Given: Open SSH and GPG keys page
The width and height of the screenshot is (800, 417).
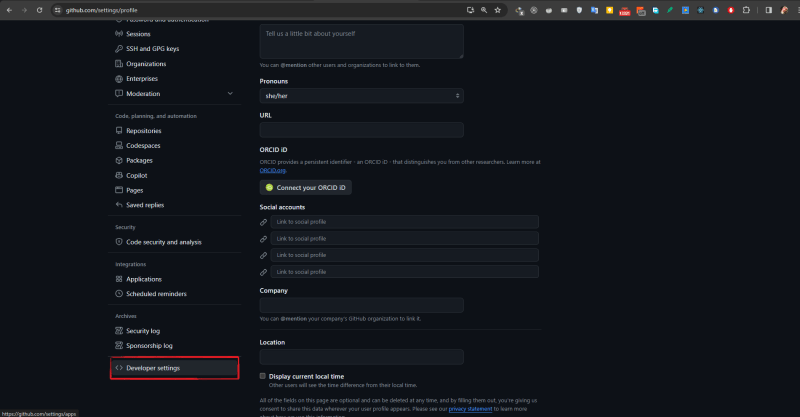Looking at the screenshot, I should click(x=153, y=48).
